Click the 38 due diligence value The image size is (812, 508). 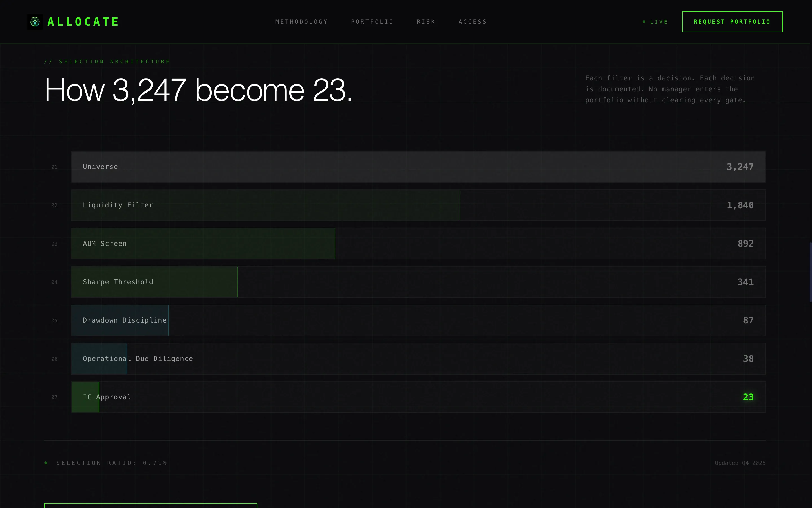coord(748,359)
